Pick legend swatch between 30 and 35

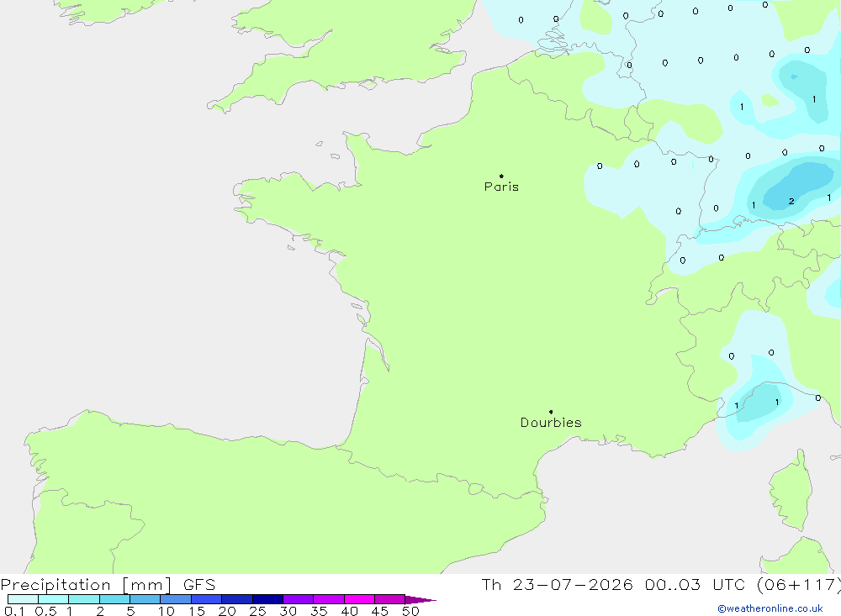(x=299, y=599)
